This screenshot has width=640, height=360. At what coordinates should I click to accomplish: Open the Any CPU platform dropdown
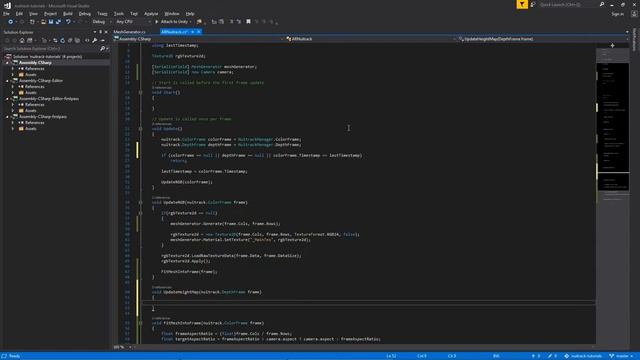(x=133, y=22)
